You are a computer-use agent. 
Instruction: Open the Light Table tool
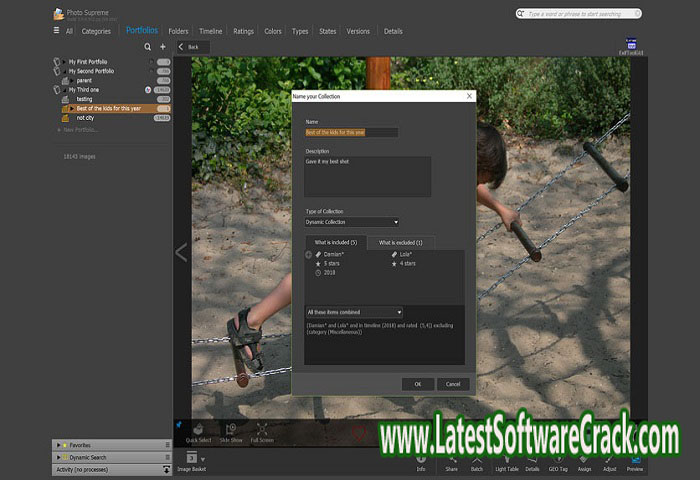507,462
